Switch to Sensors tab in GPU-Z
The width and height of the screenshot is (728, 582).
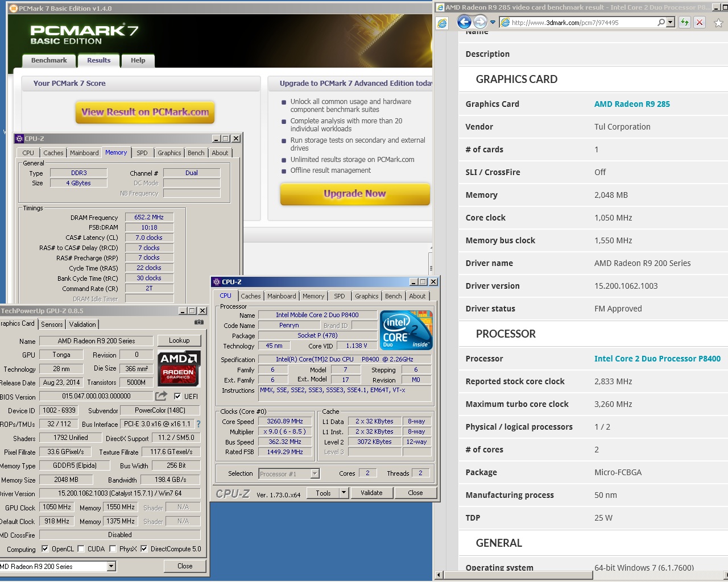tap(52, 325)
